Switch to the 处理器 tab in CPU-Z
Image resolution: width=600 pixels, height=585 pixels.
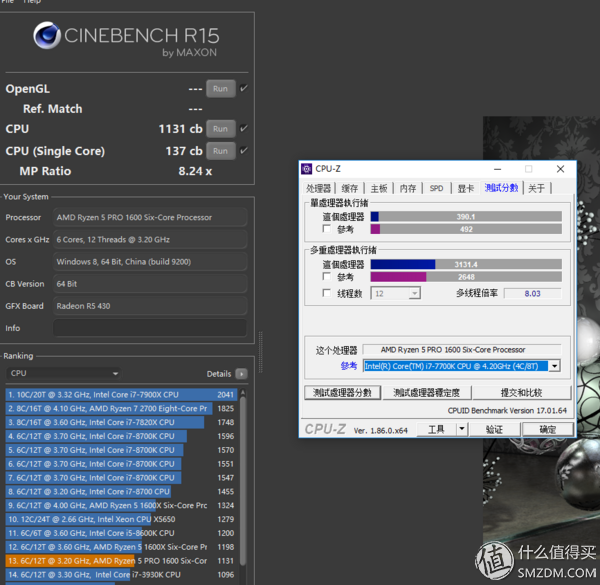point(318,188)
